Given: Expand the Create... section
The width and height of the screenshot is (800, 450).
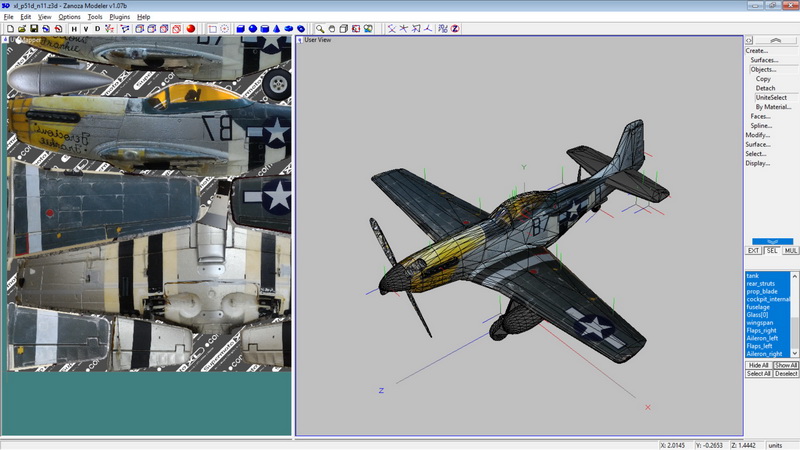Looking at the screenshot, I should click(x=757, y=50).
